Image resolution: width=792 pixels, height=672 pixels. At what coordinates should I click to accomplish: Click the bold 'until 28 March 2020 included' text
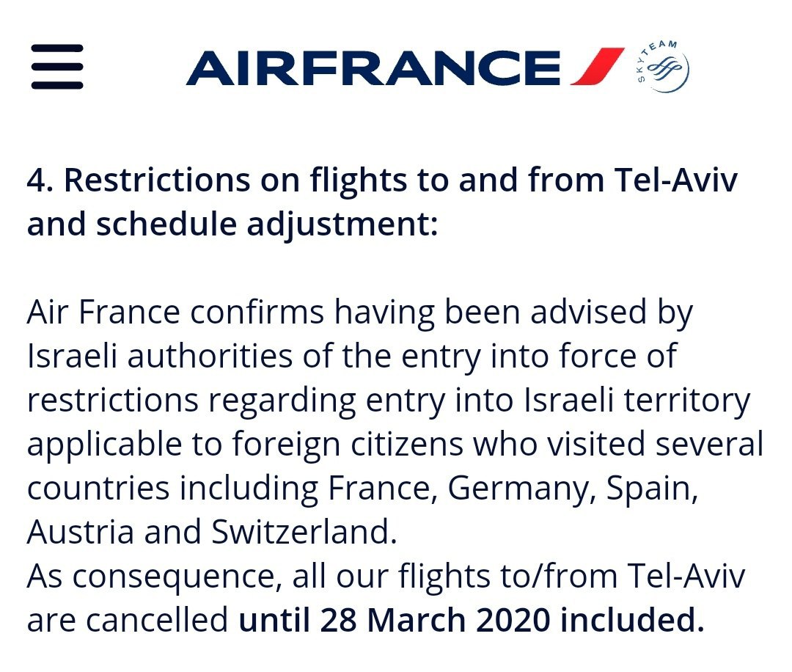tap(472, 620)
